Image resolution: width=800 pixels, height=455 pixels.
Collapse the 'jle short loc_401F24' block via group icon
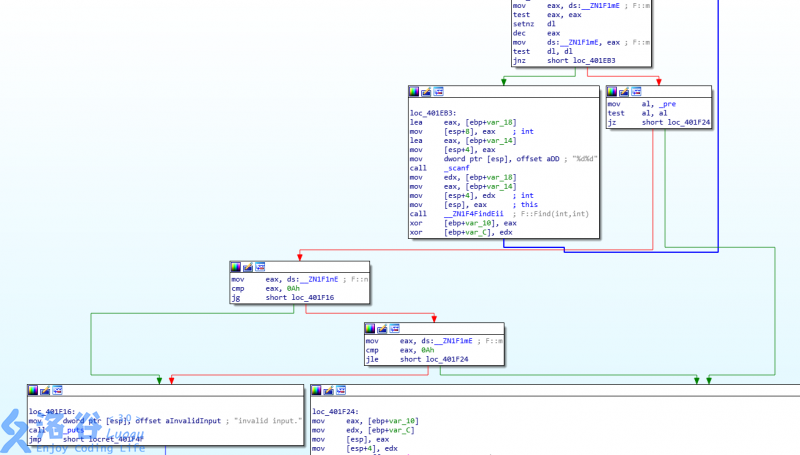[394, 327]
